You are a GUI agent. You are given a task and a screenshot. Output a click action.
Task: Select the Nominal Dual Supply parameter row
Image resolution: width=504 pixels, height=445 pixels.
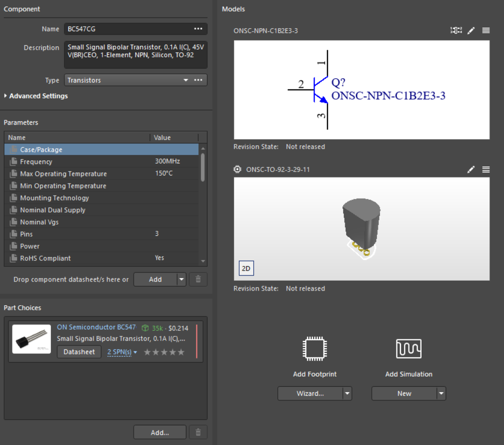click(102, 210)
